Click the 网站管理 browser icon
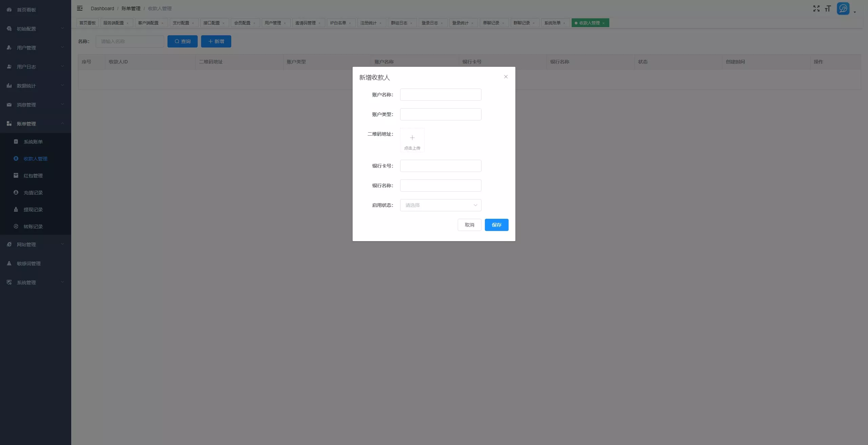 click(9, 244)
